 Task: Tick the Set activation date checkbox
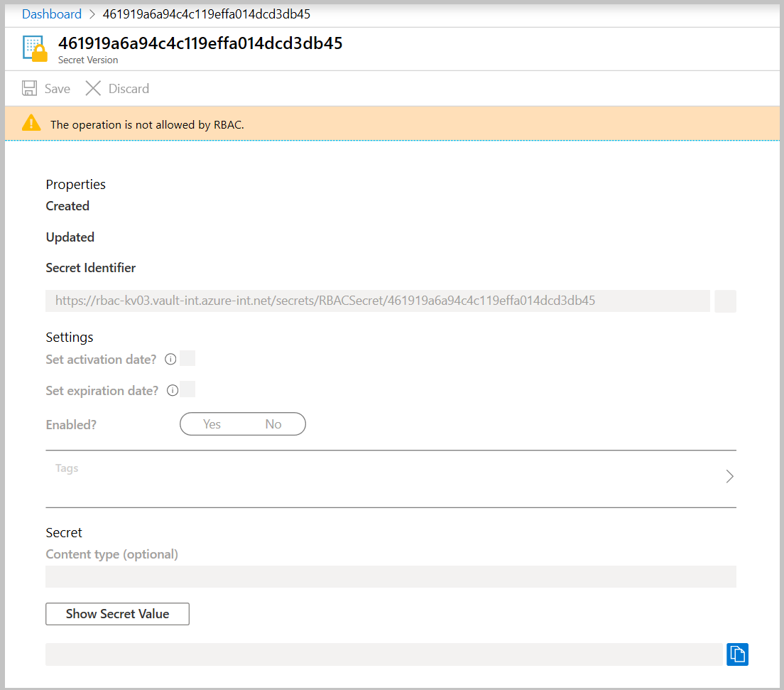coord(187,358)
